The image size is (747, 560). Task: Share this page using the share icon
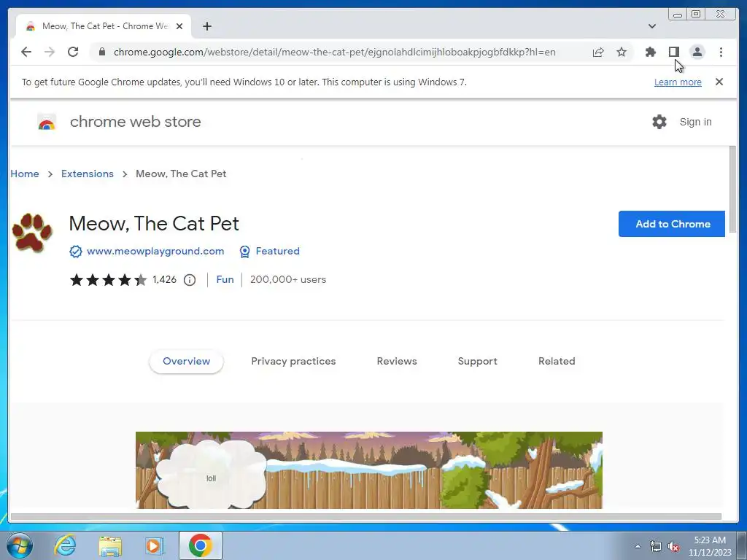point(598,52)
